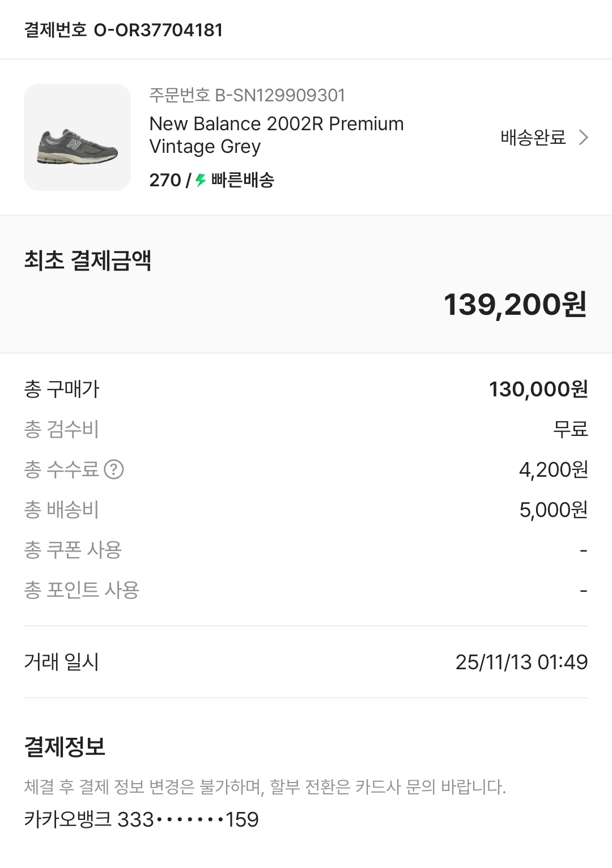
Task: Click the 5,000원 shipping cost value
Action: pos(553,510)
